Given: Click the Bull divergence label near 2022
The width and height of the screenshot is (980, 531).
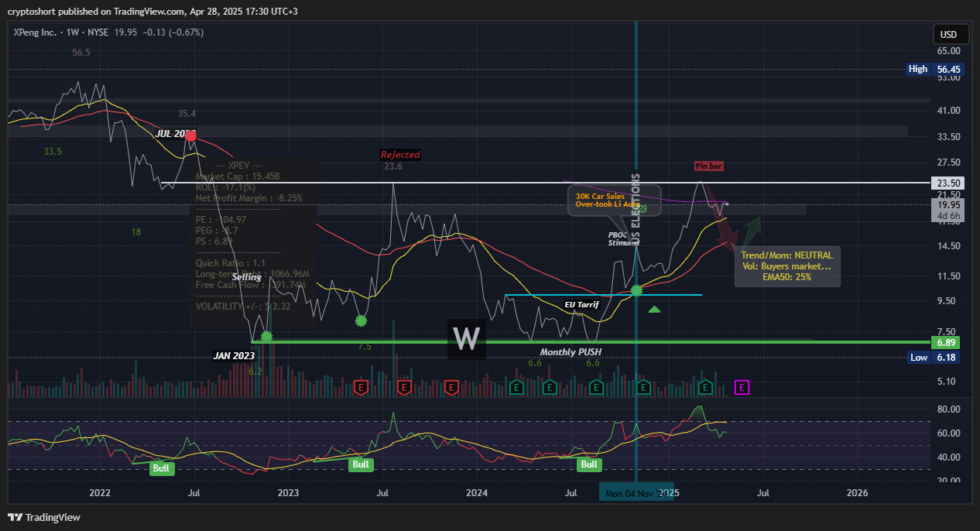Looking at the screenshot, I should tap(163, 468).
